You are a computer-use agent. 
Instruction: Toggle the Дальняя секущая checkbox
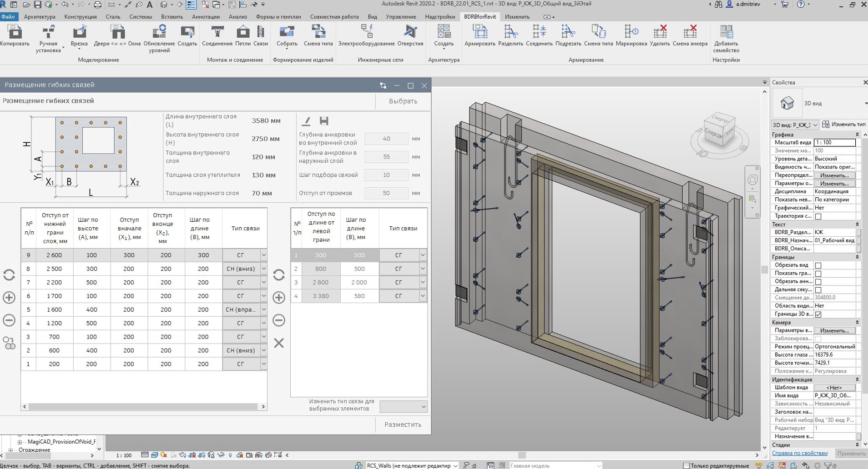(x=818, y=290)
